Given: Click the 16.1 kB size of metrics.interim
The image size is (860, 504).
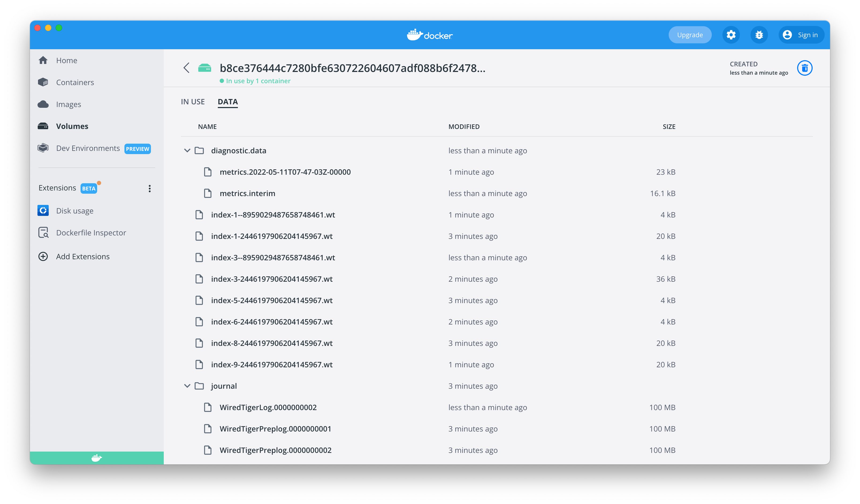Looking at the screenshot, I should pyautogui.click(x=663, y=193).
